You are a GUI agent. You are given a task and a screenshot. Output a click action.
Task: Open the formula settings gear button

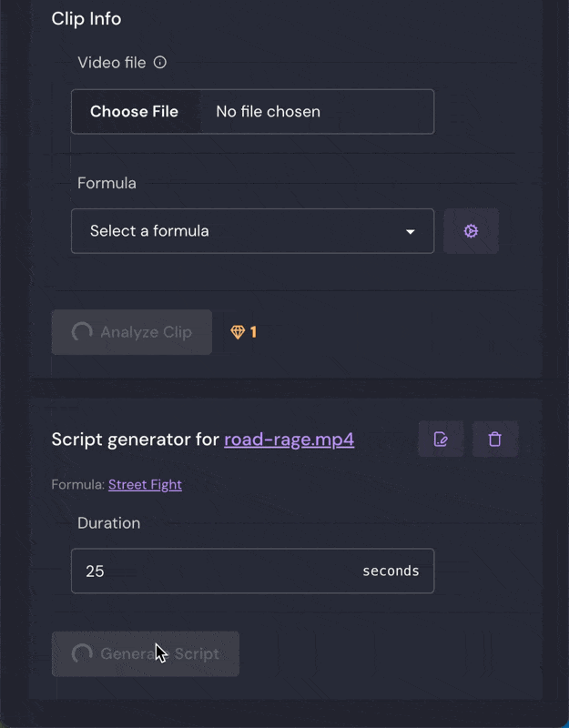pos(471,231)
